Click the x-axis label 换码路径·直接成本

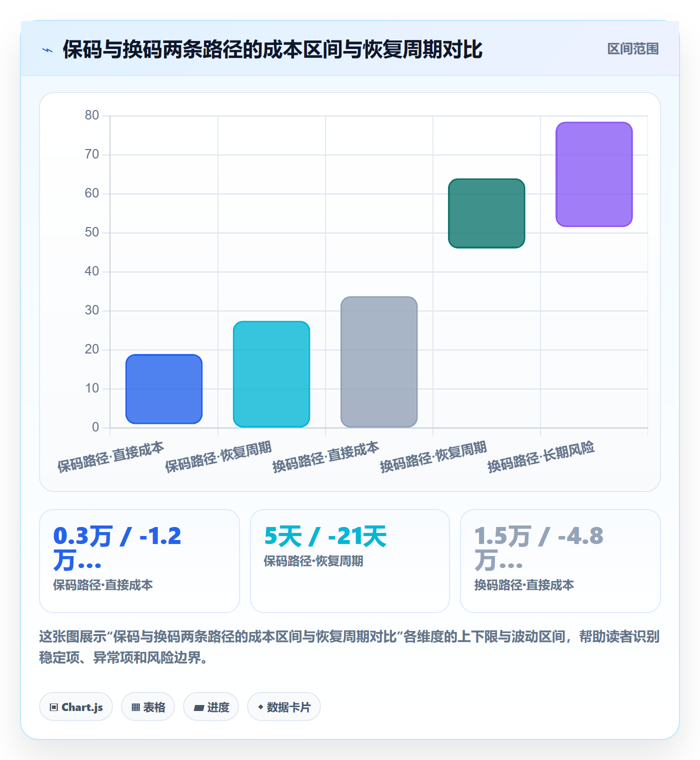pos(326,456)
